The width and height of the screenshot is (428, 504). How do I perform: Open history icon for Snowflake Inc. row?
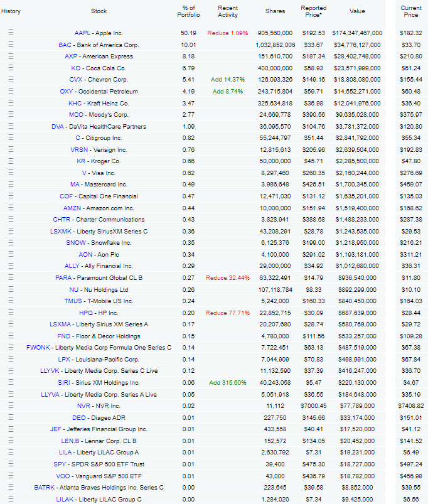pyautogui.click(x=11, y=243)
